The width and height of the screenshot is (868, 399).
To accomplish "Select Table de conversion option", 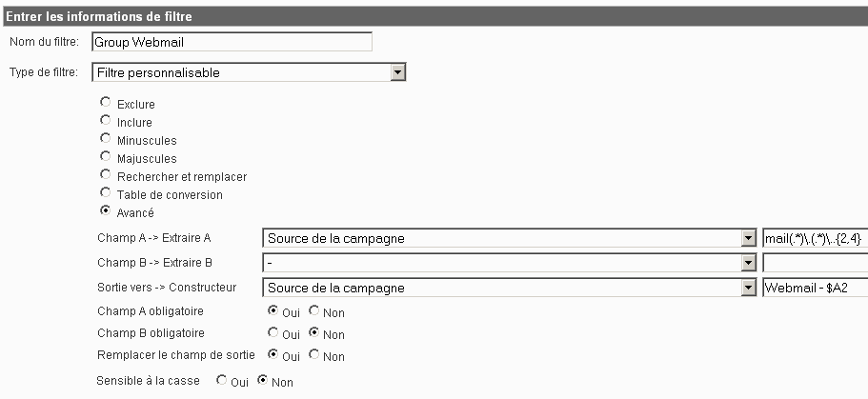I will 105,192.
